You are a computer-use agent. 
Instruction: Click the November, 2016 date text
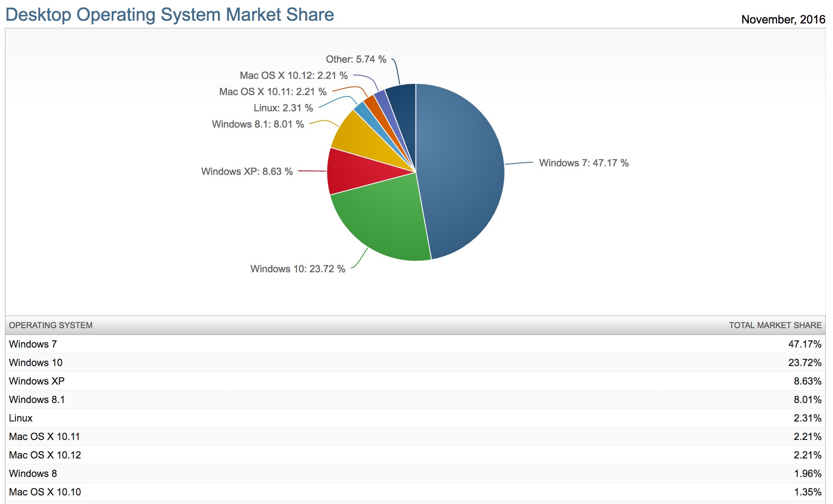[783, 20]
